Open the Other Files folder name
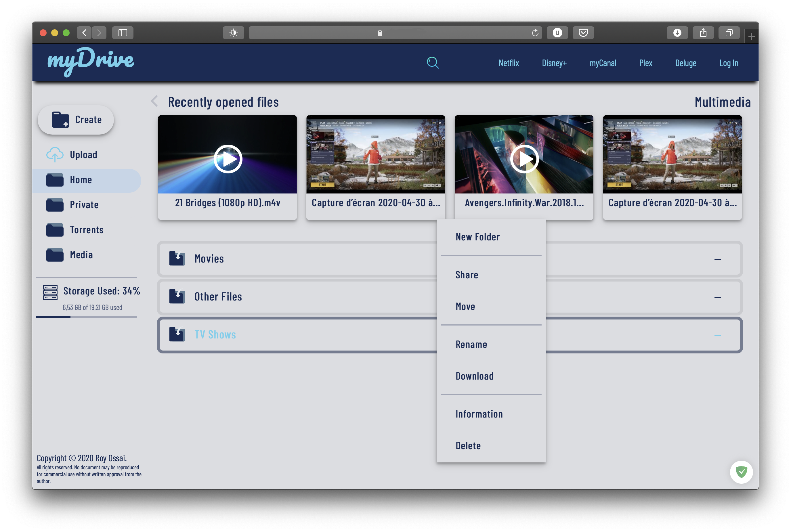This screenshot has height=532, width=791. (218, 296)
